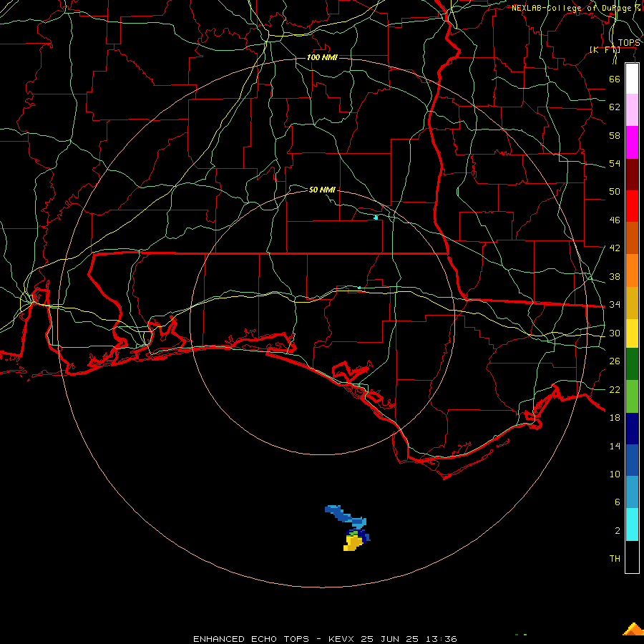Image resolution: width=644 pixels, height=644 pixels.
Task: Click the '58' legend value
Action: 615,135
